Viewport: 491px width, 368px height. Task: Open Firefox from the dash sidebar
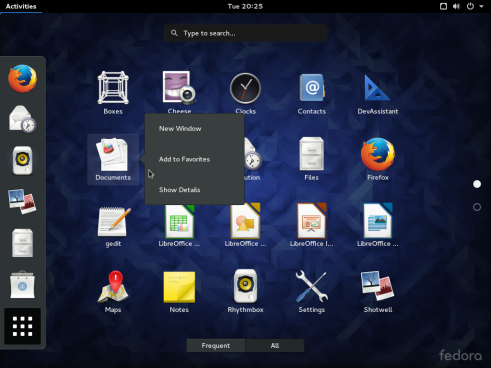pyautogui.click(x=22, y=79)
